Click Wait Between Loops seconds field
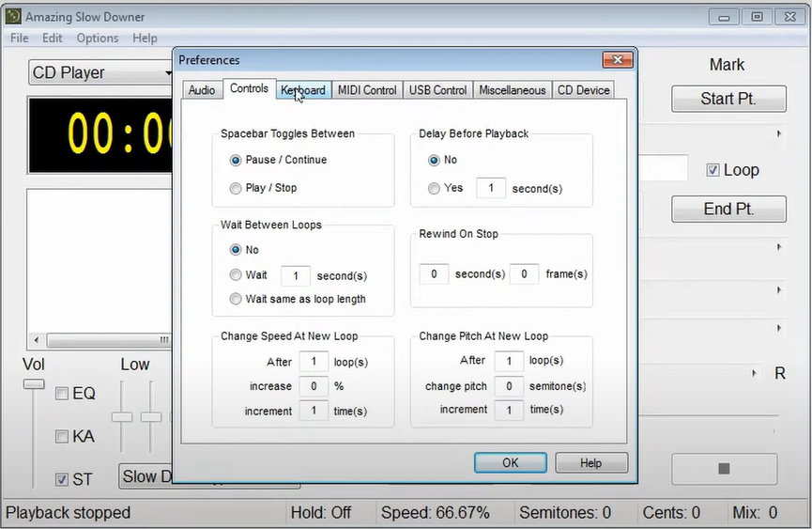The width and height of the screenshot is (812, 529). point(295,275)
